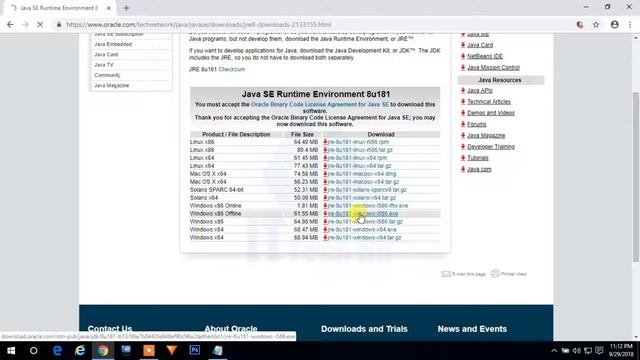Open a new browser tab
The width and height of the screenshot is (640, 360).
point(126,8)
